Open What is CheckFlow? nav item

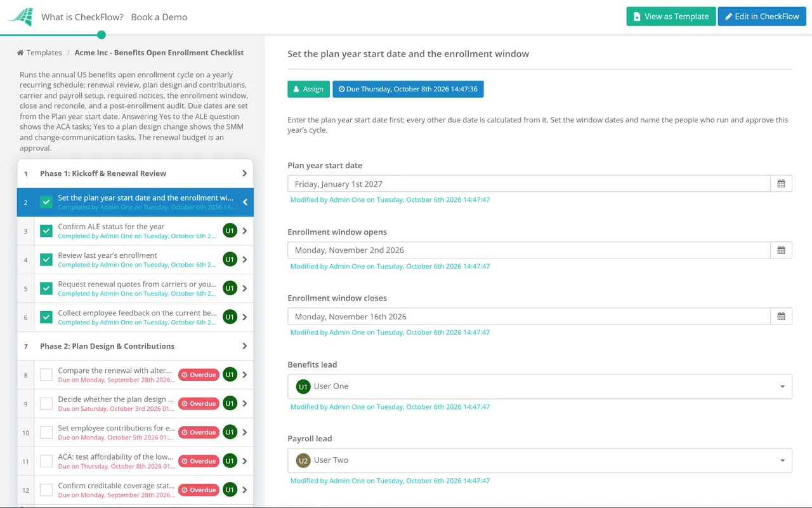click(x=82, y=17)
